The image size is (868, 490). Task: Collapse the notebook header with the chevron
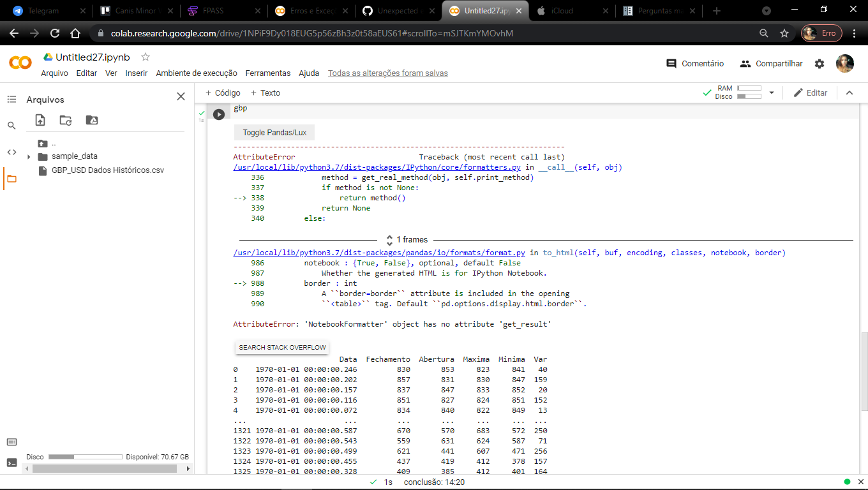pyautogui.click(x=849, y=93)
